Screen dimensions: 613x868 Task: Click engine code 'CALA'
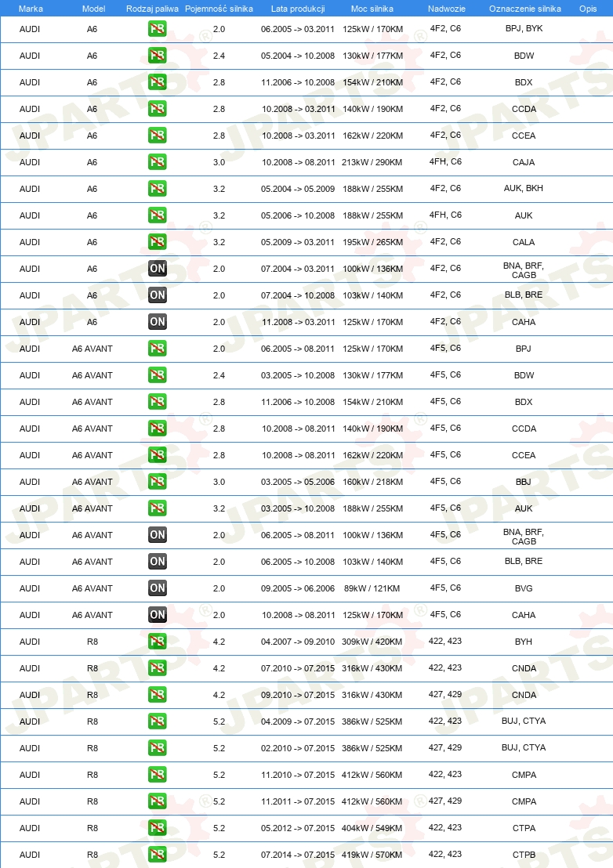tap(524, 242)
